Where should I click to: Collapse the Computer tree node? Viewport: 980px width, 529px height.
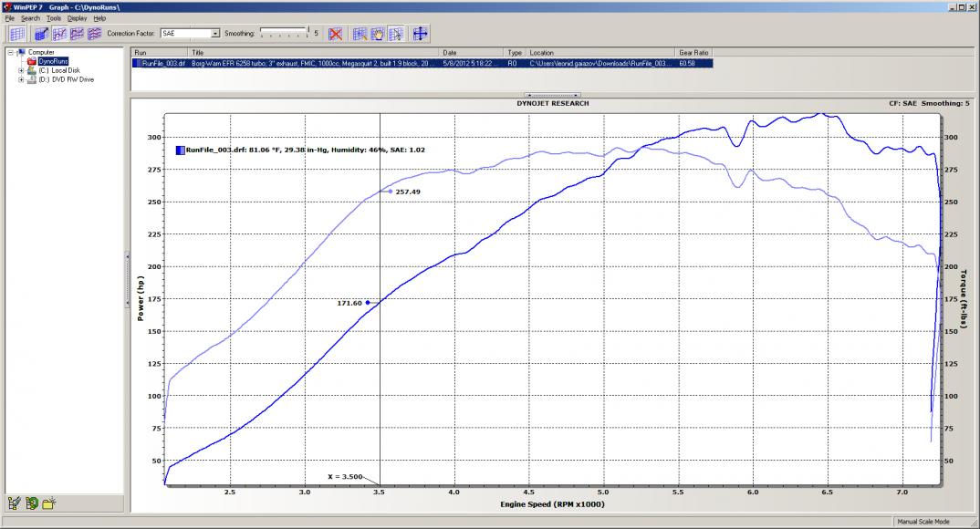tap(10, 53)
